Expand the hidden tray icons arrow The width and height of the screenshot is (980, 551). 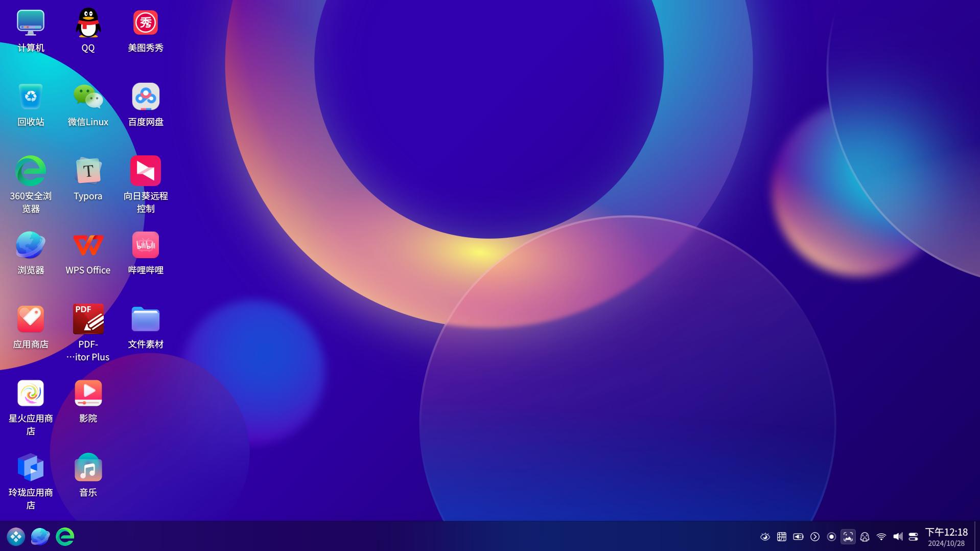815,537
